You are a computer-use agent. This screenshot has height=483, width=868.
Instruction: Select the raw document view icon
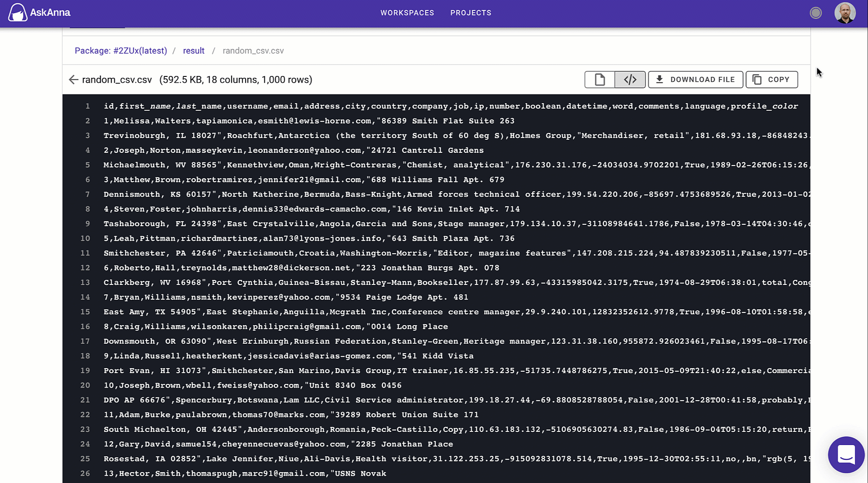coord(599,80)
